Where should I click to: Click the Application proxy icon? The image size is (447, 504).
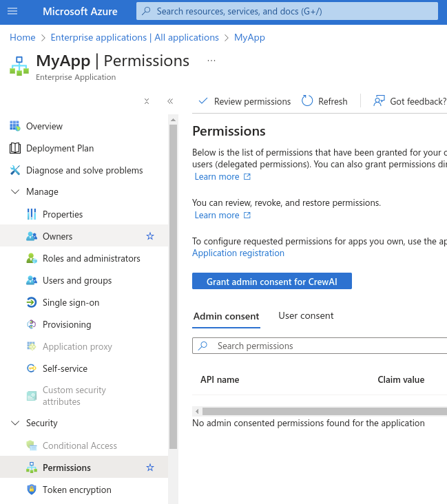(x=32, y=346)
